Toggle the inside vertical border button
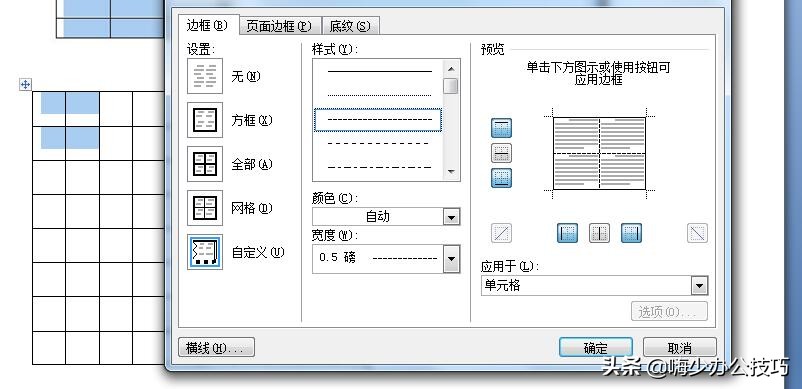 tap(599, 233)
